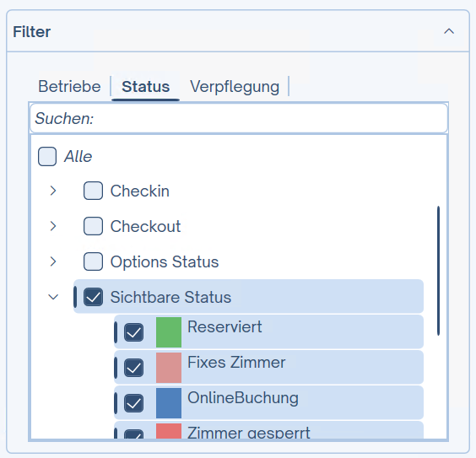The image size is (476, 458).
Task: Uncheck the Reserviert checkbox
Action: pos(133,332)
